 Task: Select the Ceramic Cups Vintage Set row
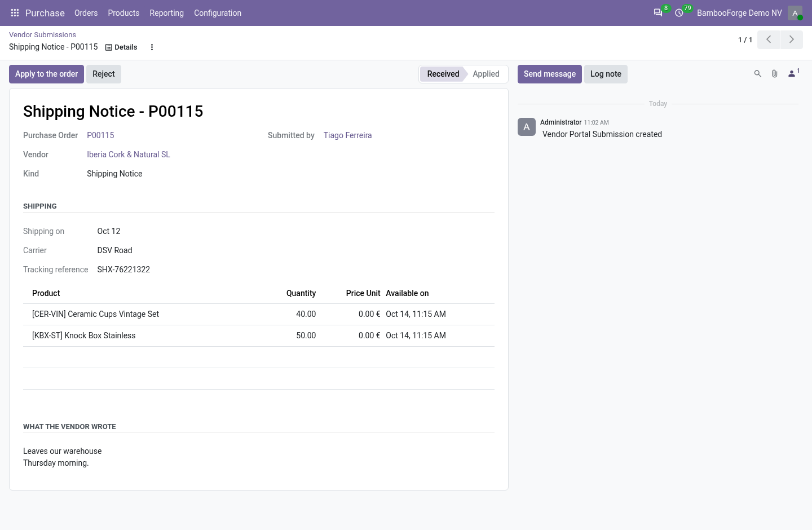point(259,314)
